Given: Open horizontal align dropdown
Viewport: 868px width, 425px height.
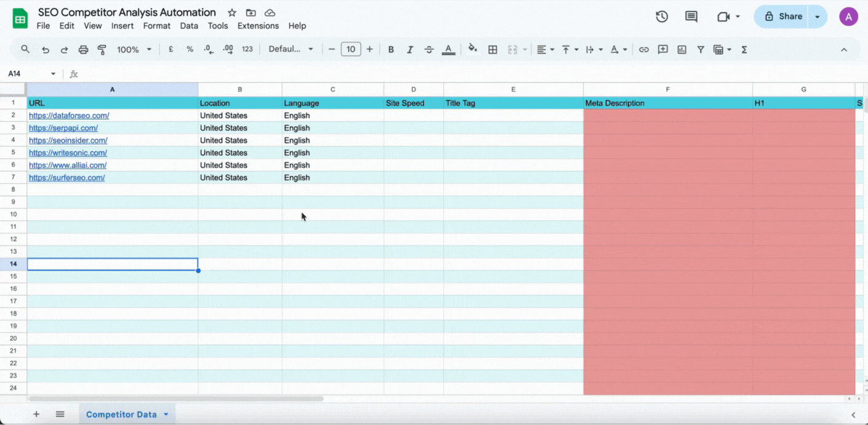Looking at the screenshot, I should [545, 49].
